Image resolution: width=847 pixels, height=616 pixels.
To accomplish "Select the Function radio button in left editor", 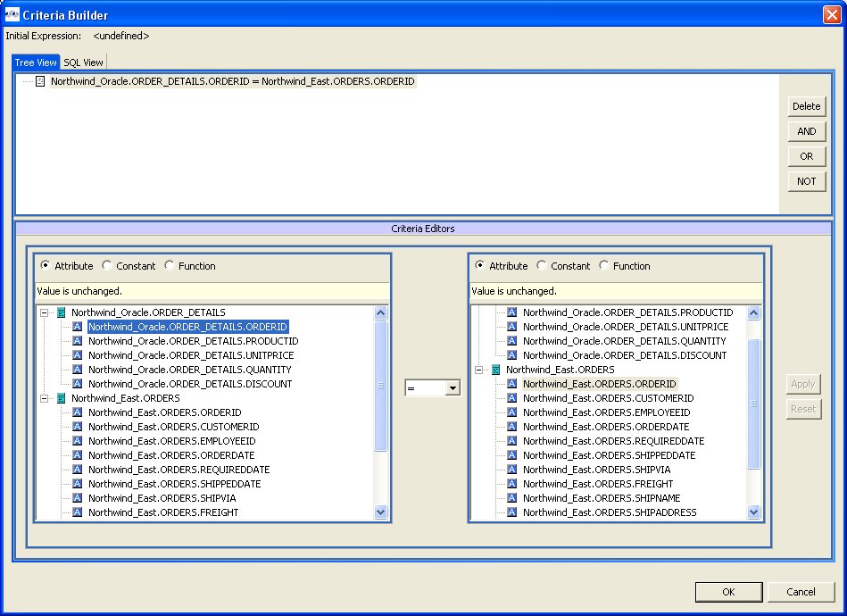I will coord(170,266).
